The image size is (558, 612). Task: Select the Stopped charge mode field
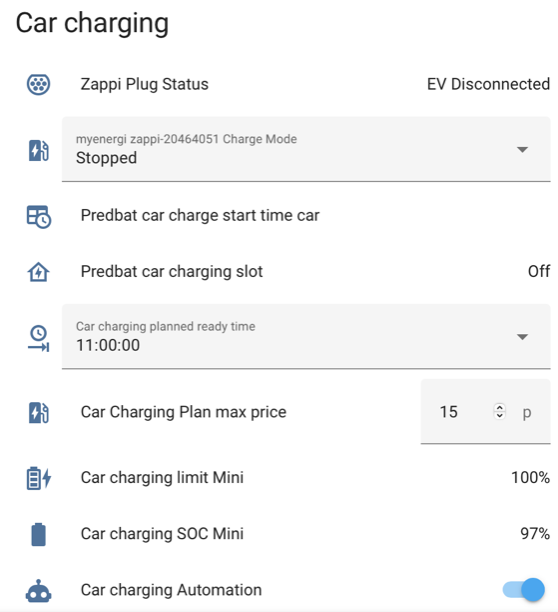(306, 149)
